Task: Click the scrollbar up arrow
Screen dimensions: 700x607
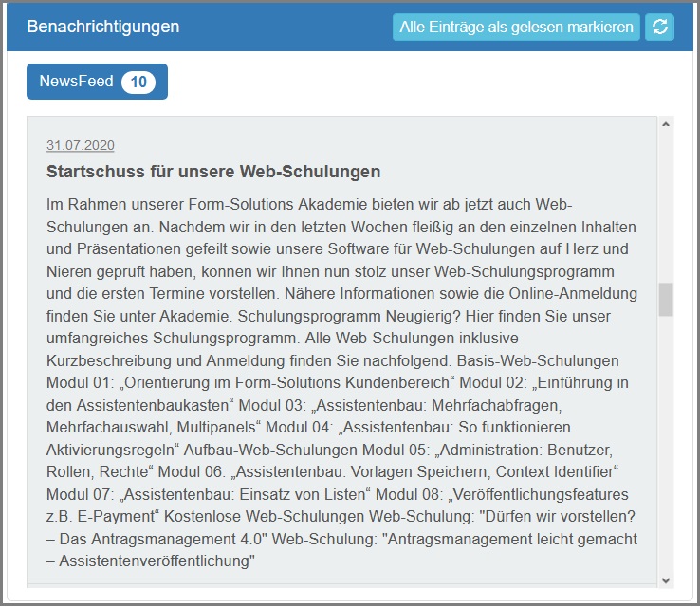Action: (x=666, y=124)
